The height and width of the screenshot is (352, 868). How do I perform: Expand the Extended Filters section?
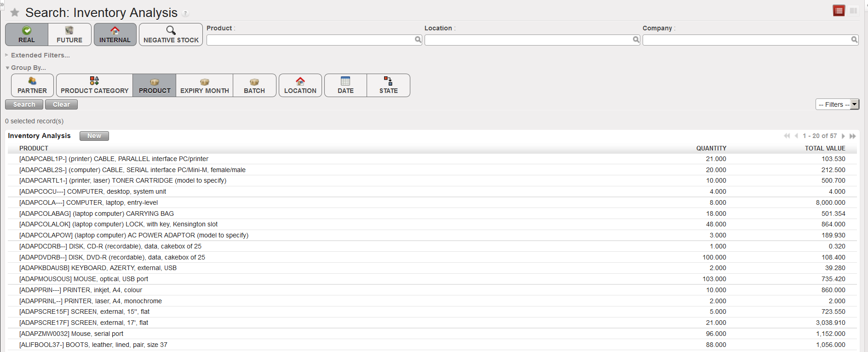(x=40, y=55)
